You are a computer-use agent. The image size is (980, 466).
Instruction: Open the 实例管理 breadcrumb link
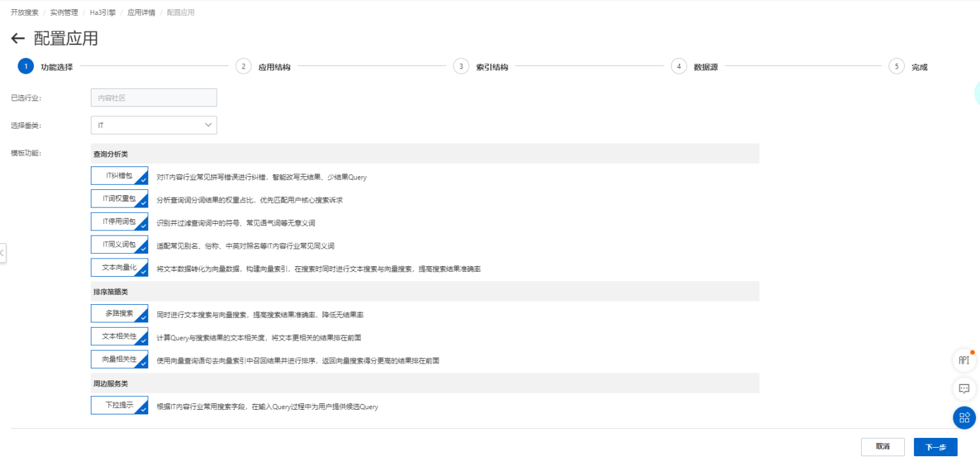pyautogui.click(x=64, y=12)
